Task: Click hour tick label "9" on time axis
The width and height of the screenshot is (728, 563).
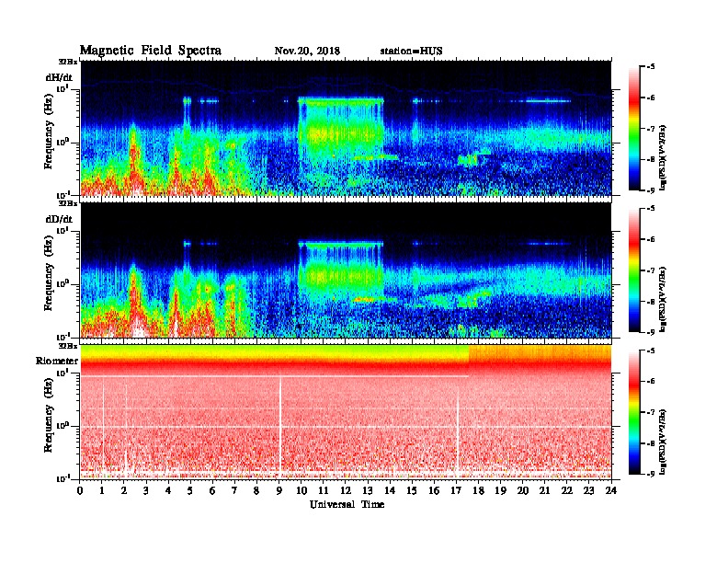Action: 279,491
